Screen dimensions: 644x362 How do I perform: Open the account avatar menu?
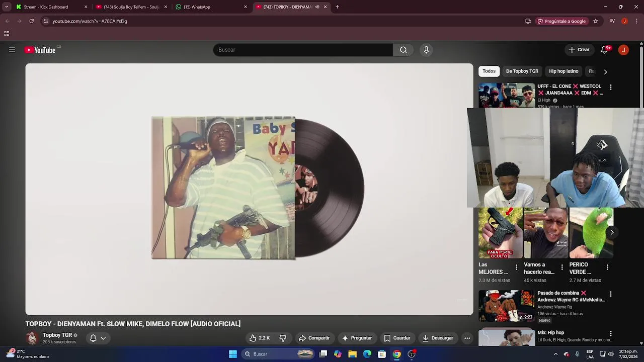(x=623, y=50)
